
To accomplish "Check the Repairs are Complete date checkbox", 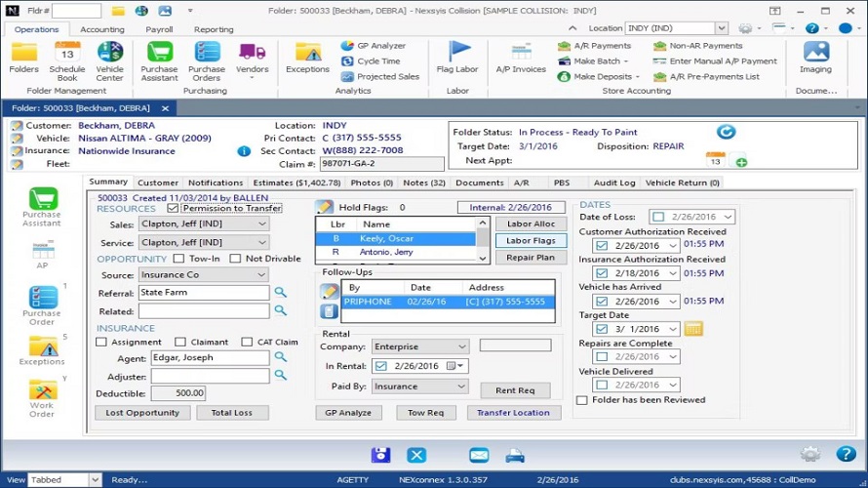I will pos(603,356).
